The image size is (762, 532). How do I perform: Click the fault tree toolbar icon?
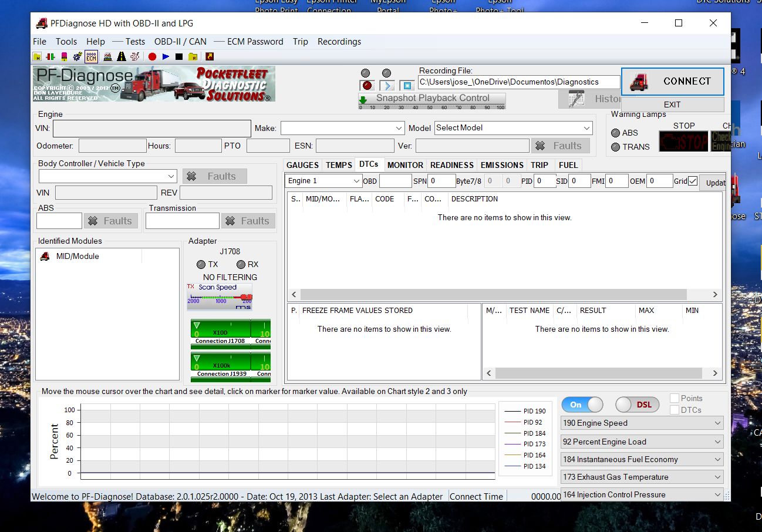click(x=135, y=56)
